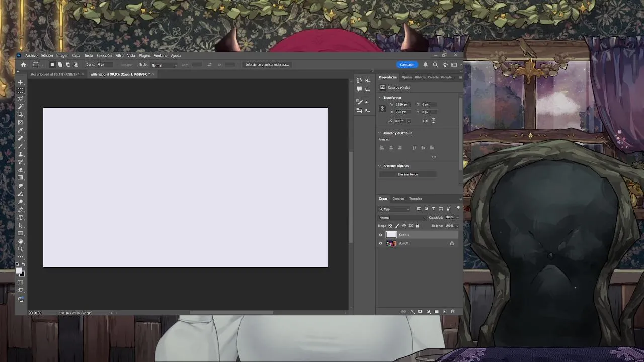Select the Move tool
Viewport: 644px width, 362px height.
(20, 82)
